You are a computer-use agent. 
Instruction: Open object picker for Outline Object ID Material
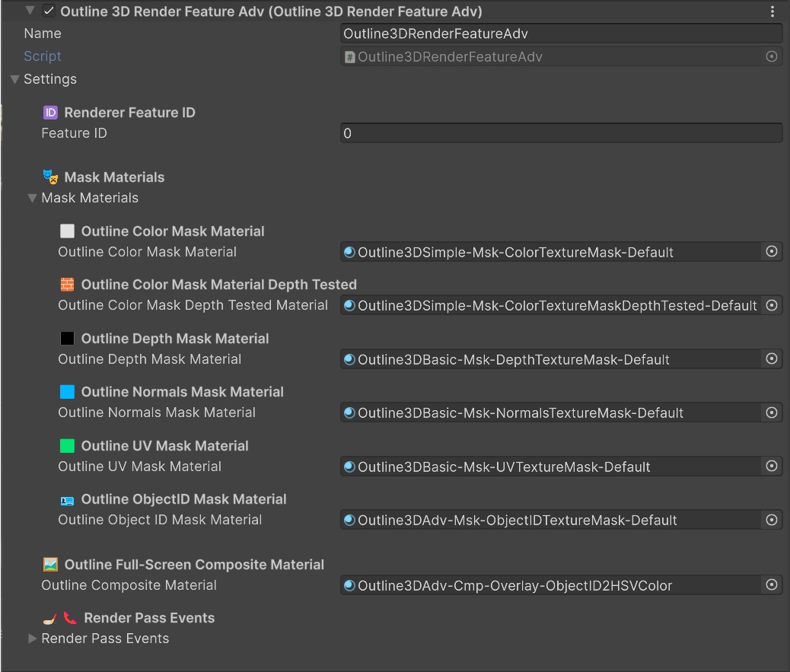772,520
